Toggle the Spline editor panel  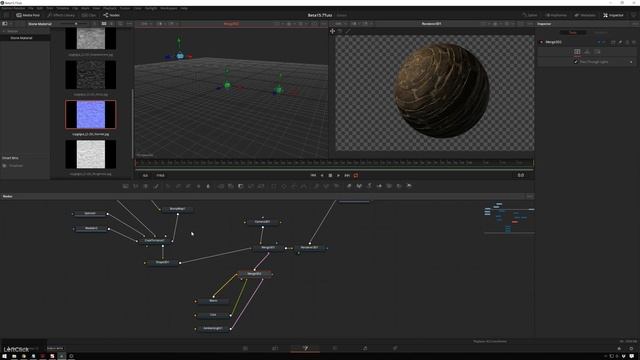pos(530,15)
